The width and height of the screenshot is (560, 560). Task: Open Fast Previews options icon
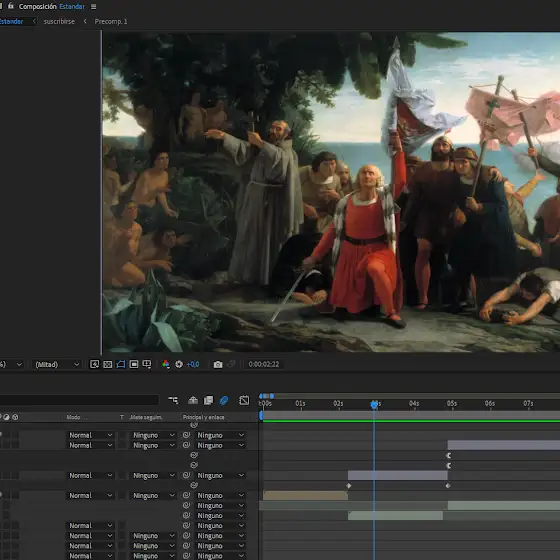click(94, 364)
